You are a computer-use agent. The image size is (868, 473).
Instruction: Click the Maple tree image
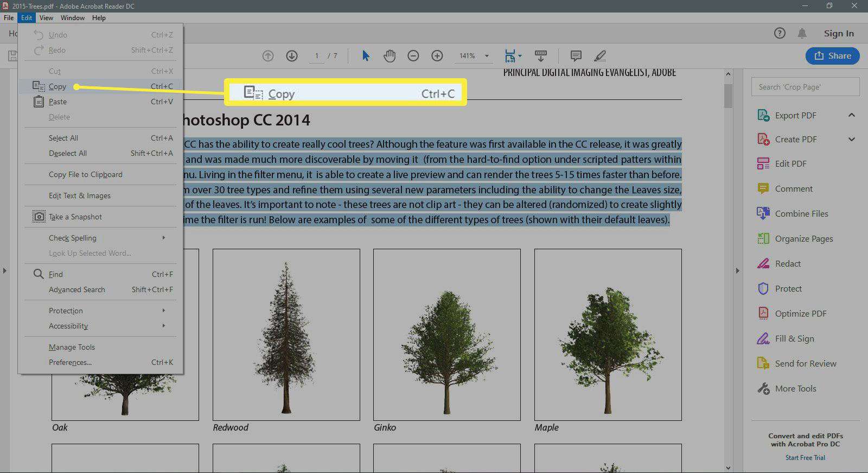click(608, 335)
